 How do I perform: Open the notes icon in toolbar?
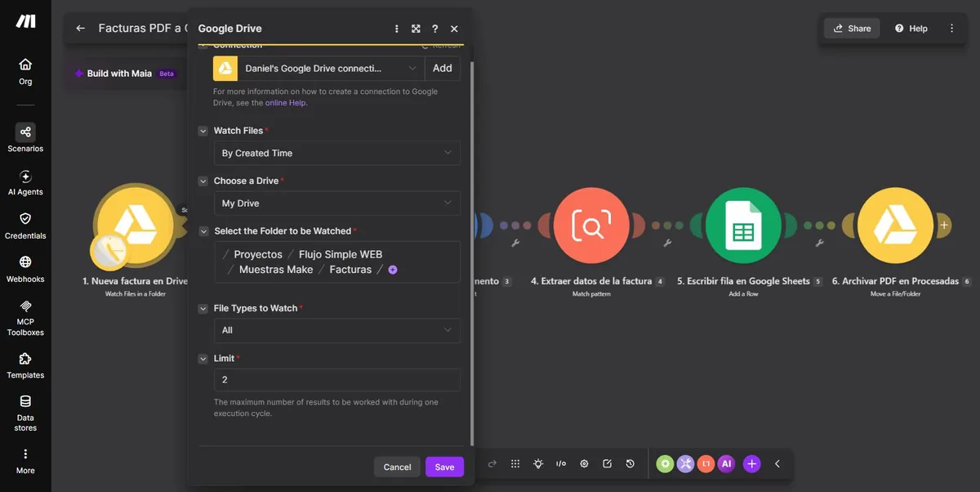pyautogui.click(x=607, y=463)
